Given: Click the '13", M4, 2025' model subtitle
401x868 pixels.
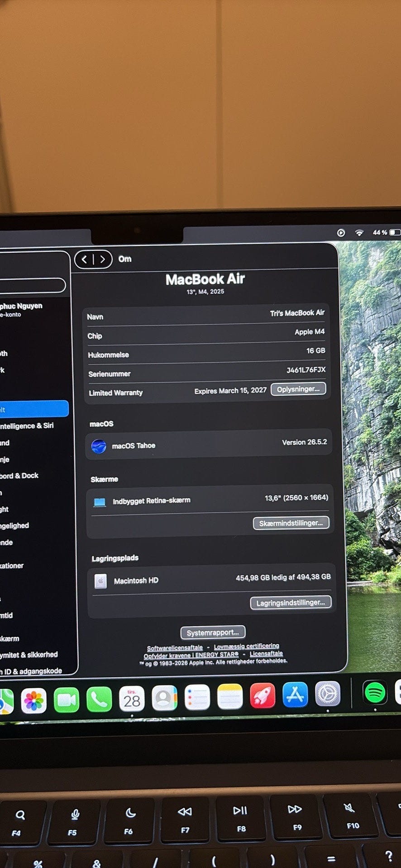Looking at the screenshot, I should 205,292.
